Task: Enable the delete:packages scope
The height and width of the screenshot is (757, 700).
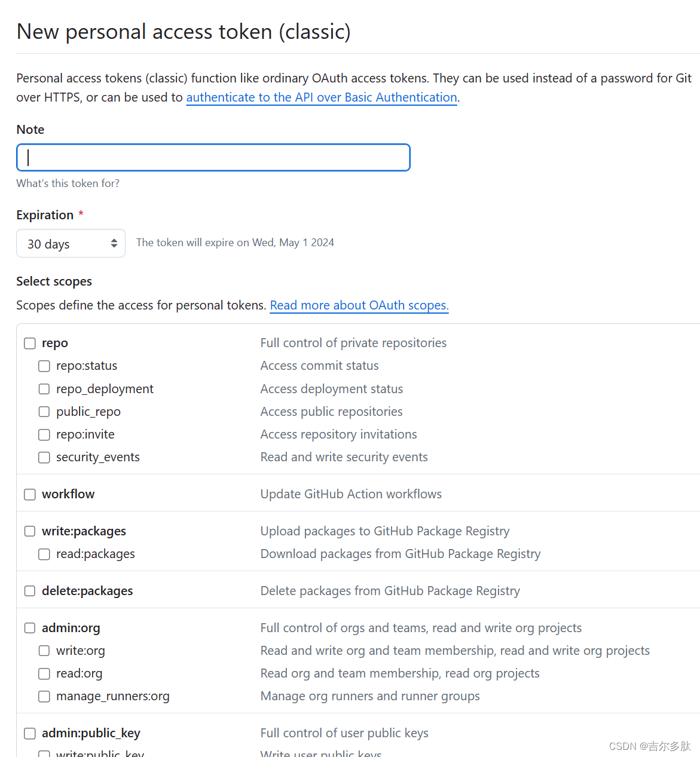Action: 30,591
